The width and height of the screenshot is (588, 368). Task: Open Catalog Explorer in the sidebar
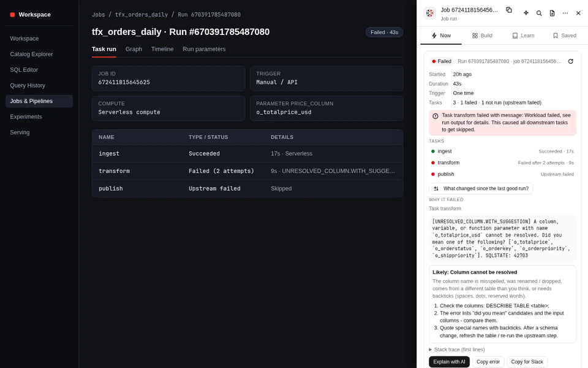tap(39, 54)
